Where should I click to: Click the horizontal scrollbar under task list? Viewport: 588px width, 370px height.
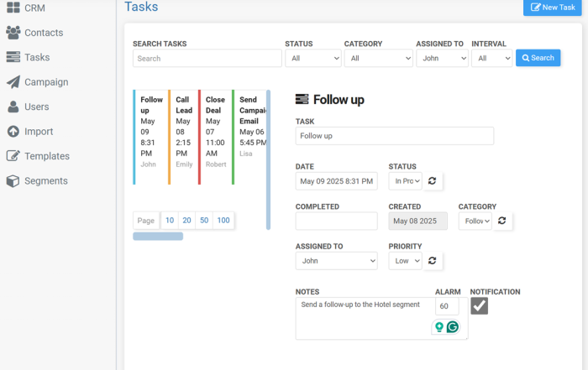tap(158, 236)
